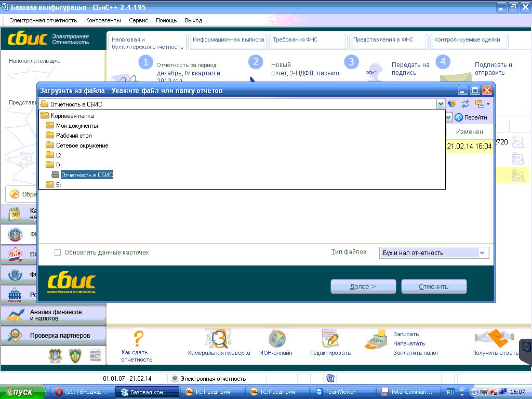
Task: Click the typewriter icon beside Записать
Action: [377, 339]
